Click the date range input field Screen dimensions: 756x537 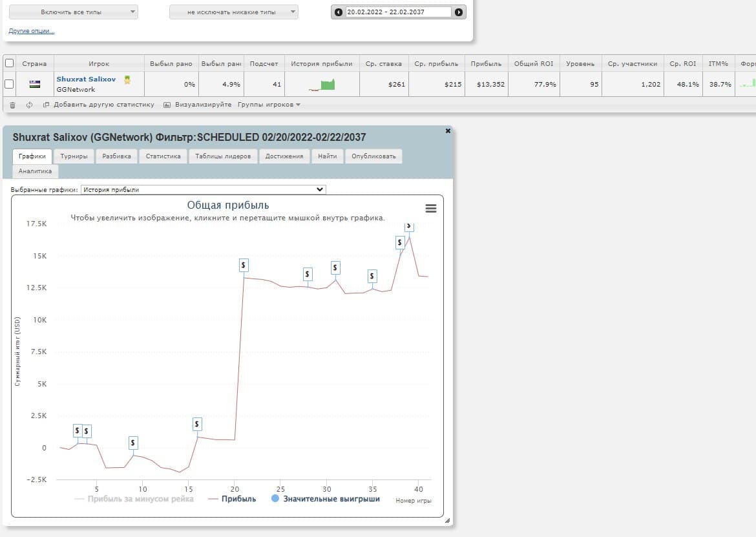(x=398, y=12)
